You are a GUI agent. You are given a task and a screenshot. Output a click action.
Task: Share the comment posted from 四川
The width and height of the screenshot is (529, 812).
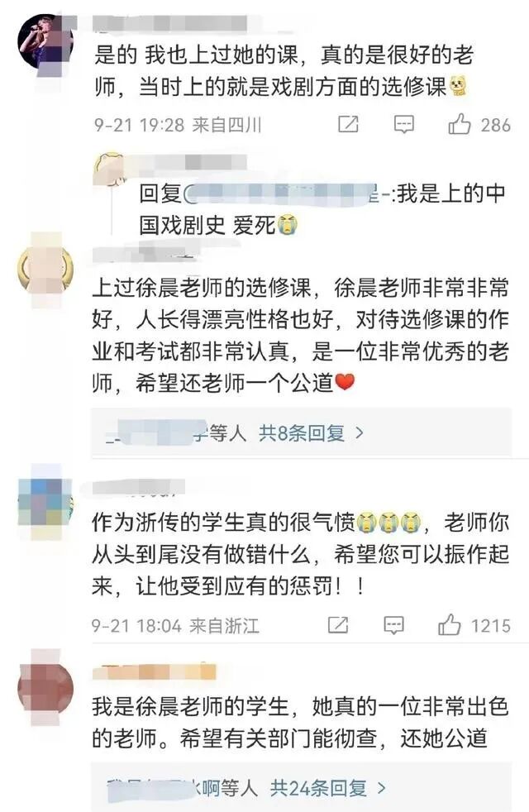pos(348,124)
